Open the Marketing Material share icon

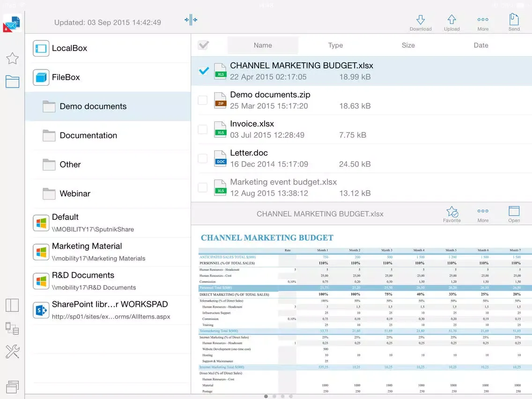41,252
